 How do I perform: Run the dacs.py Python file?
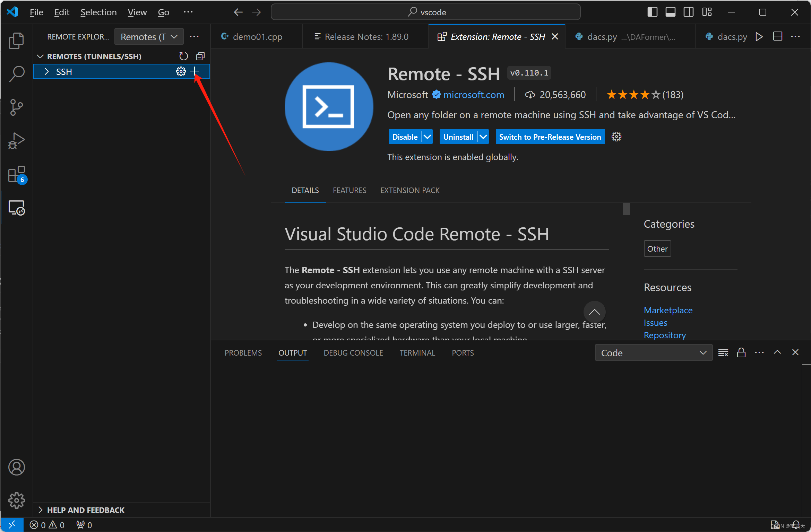[x=759, y=37]
